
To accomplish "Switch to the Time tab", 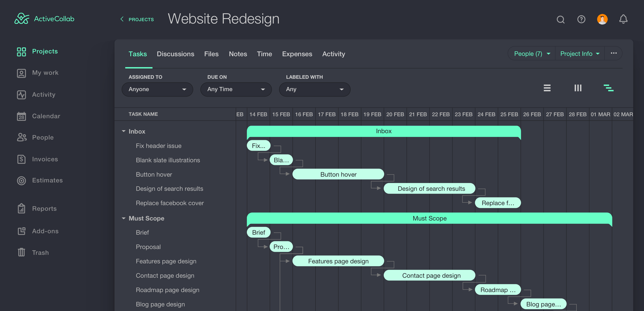I will click(x=264, y=54).
